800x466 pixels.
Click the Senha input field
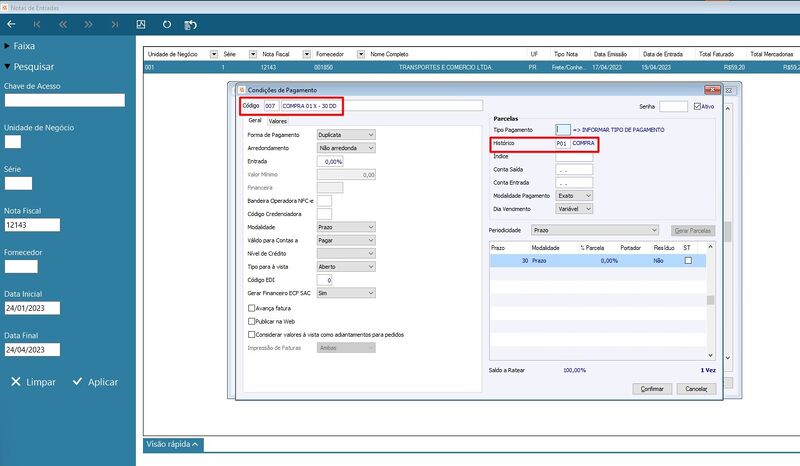(x=673, y=107)
